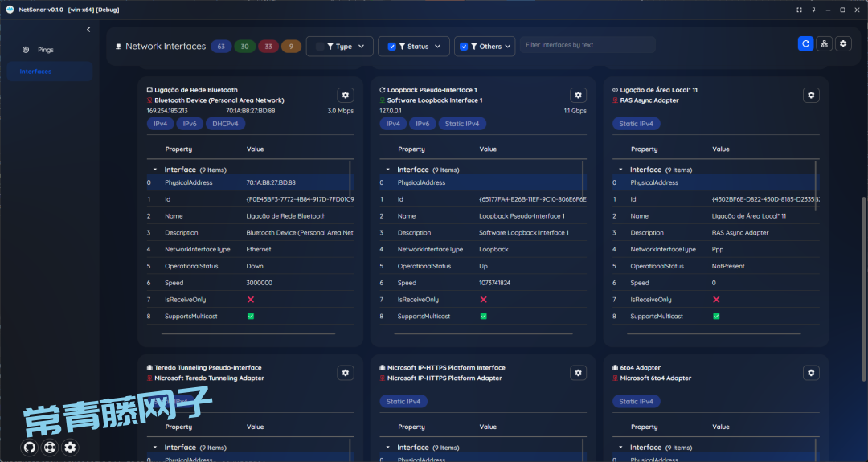Click the network topology icon in toolbar
The image size is (868, 462).
coord(824,44)
